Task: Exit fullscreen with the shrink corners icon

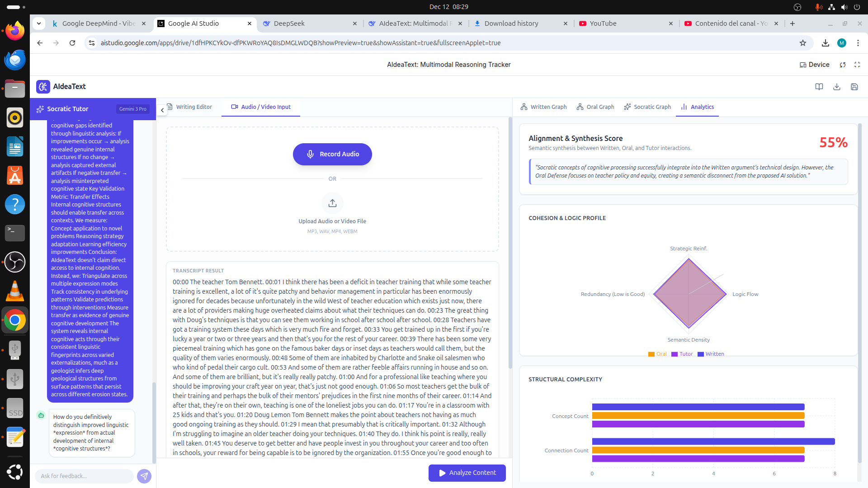Action: click(x=857, y=65)
